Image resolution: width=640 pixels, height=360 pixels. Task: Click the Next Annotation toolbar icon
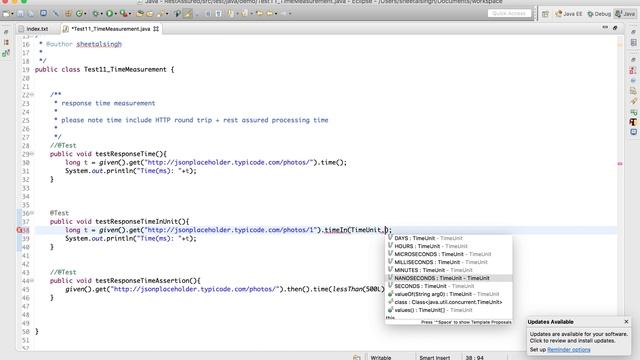231,13
